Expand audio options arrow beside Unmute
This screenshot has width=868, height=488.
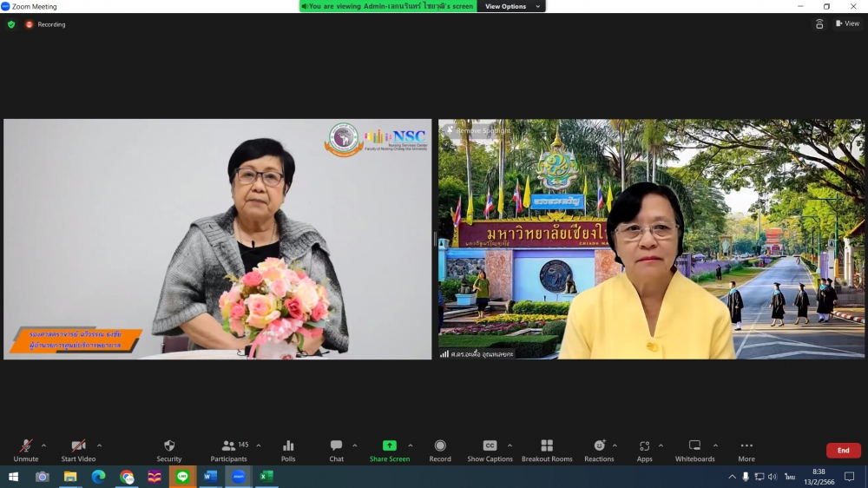pyautogui.click(x=44, y=445)
